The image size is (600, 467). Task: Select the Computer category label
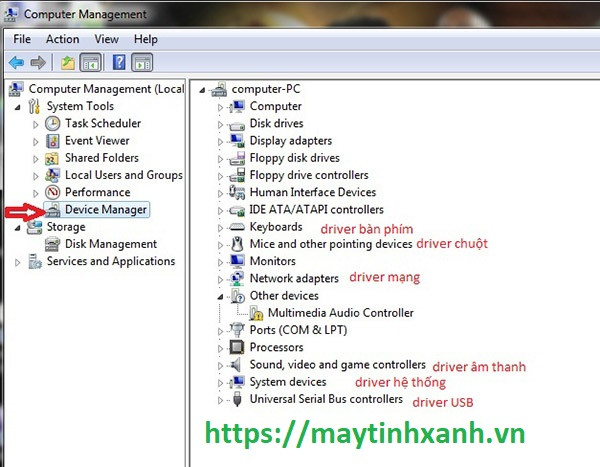click(x=276, y=106)
